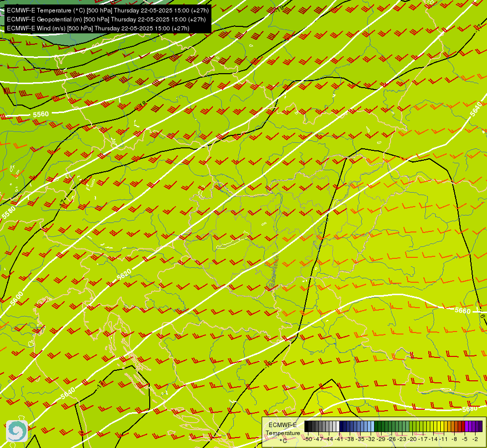This screenshot has height=448, width=487.
Task: Click the 5660 geopotential contour label
Action: click(463, 310)
